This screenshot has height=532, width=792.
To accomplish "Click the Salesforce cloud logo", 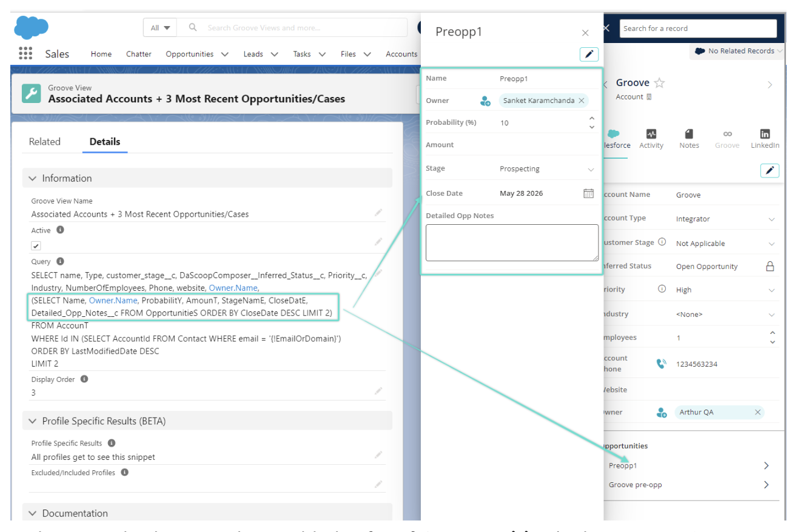I will click(x=32, y=27).
